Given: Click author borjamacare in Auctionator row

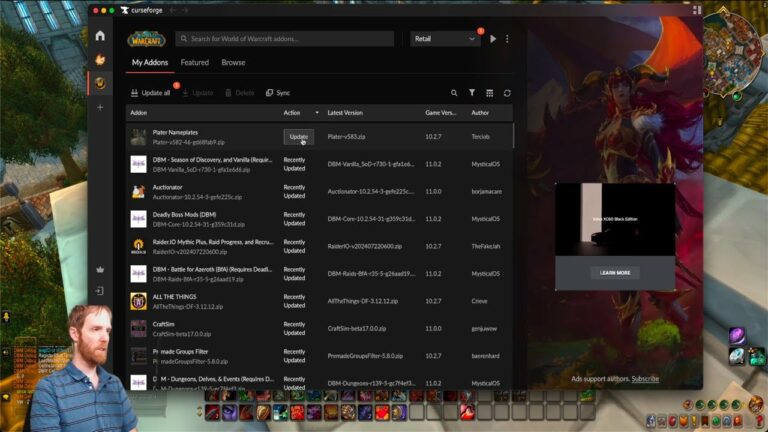Looking at the screenshot, I should tap(486, 192).
